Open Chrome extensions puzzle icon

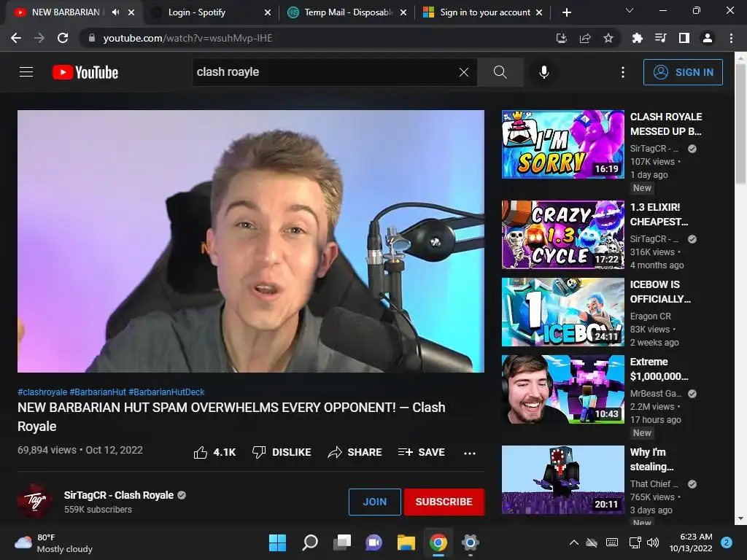[637, 38]
